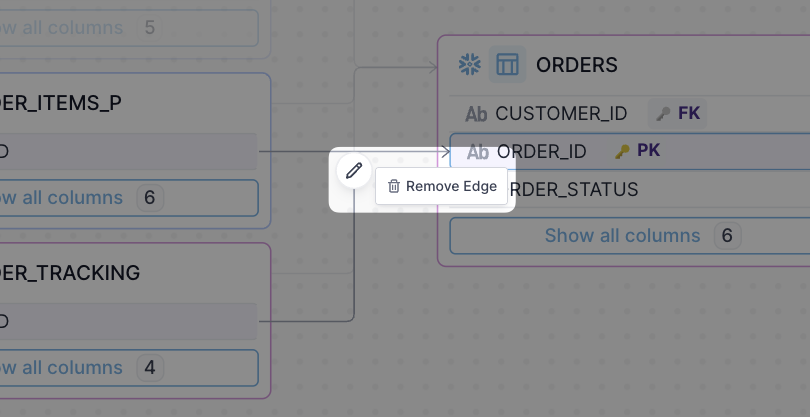Click the trash icon beside Remove Edge

coord(394,186)
